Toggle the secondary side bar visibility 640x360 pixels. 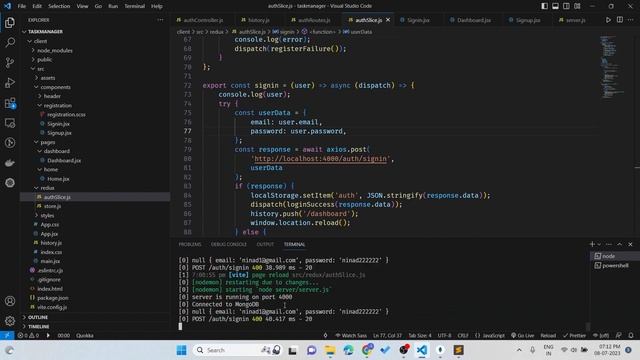pyautogui.click(x=567, y=6)
